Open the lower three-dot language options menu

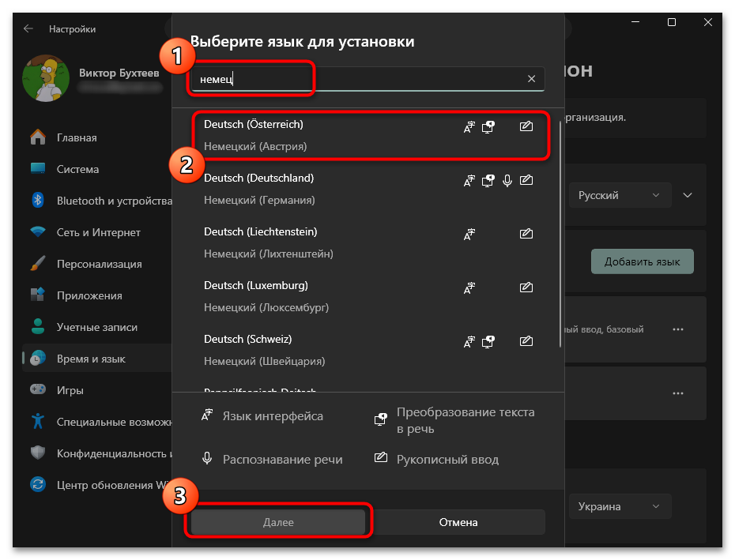click(678, 393)
